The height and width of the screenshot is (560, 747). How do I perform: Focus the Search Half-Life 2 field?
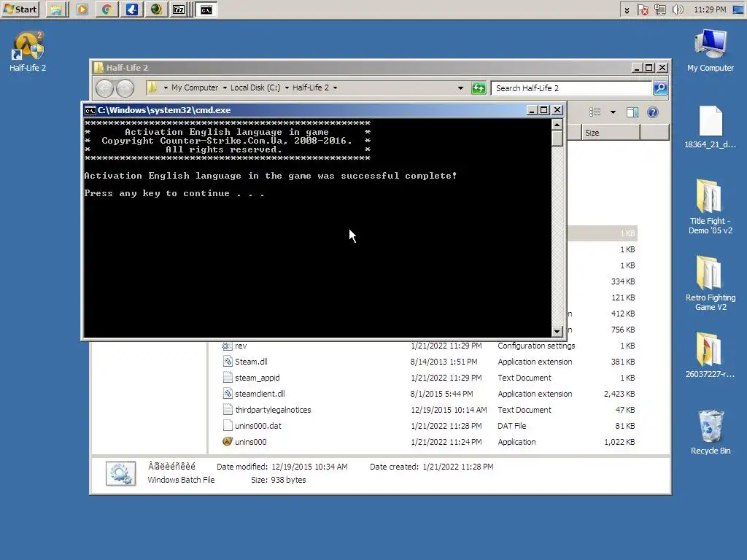pos(571,88)
